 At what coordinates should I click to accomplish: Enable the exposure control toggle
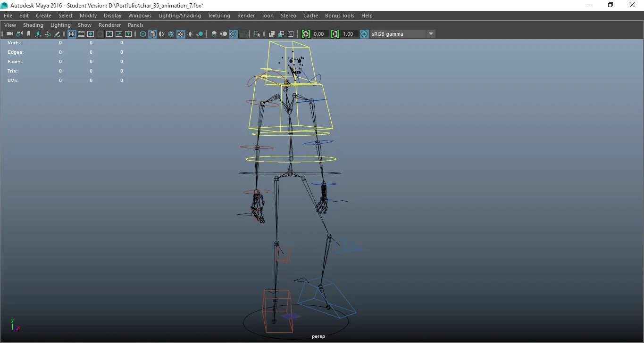click(305, 33)
